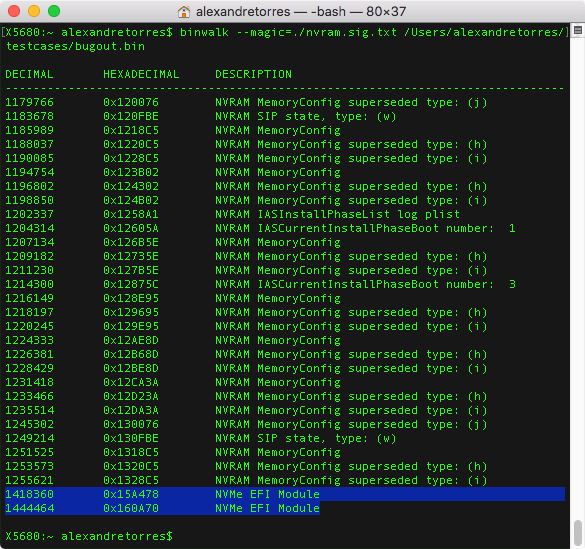This screenshot has height=549, width=585.
Task: Click the hex value 0x129695
Action: tap(131, 312)
